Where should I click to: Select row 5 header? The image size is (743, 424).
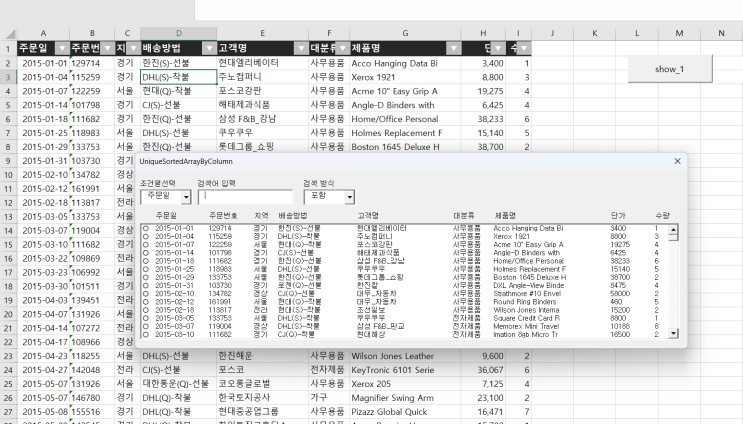(x=8, y=105)
